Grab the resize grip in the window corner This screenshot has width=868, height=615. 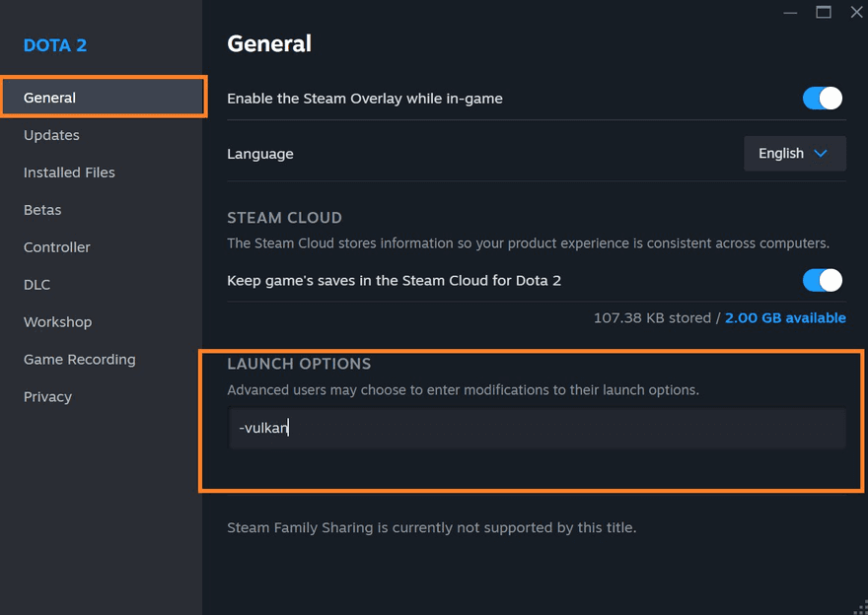pos(861,608)
